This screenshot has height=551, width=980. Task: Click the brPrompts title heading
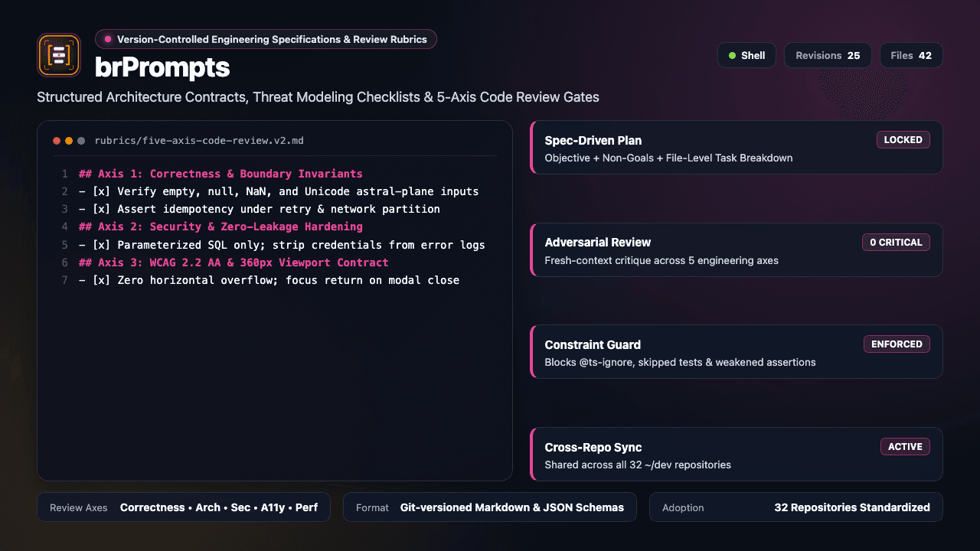(x=162, y=67)
